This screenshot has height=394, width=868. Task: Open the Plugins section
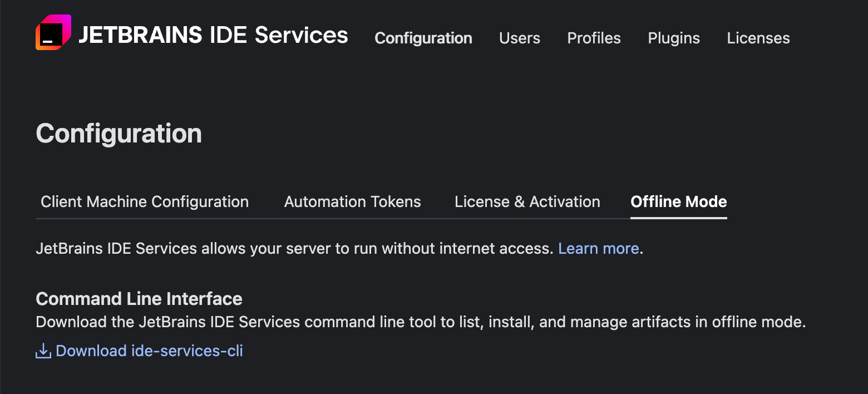[x=673, y=38]
